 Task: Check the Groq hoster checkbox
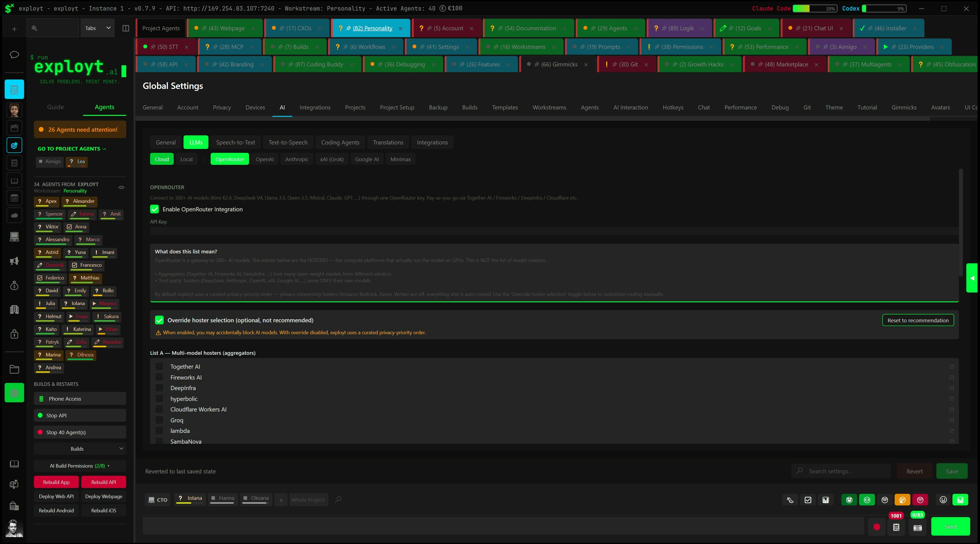pos(160,420)
